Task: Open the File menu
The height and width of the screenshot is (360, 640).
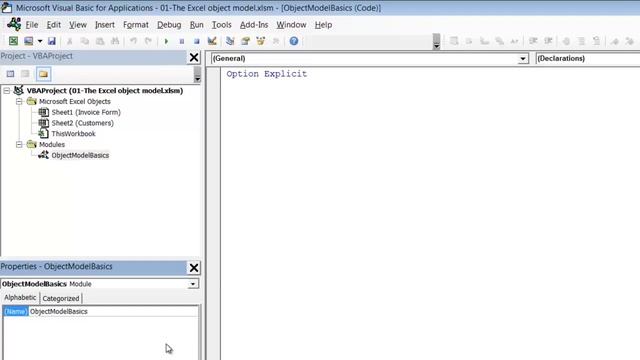Action: [32, 25]
